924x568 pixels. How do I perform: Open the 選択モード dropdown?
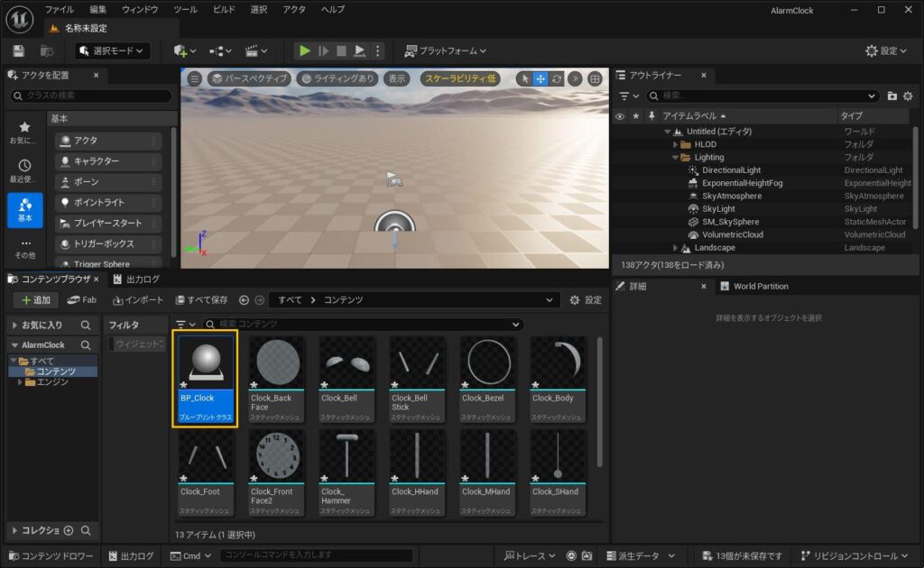click(x=113, y=51)
